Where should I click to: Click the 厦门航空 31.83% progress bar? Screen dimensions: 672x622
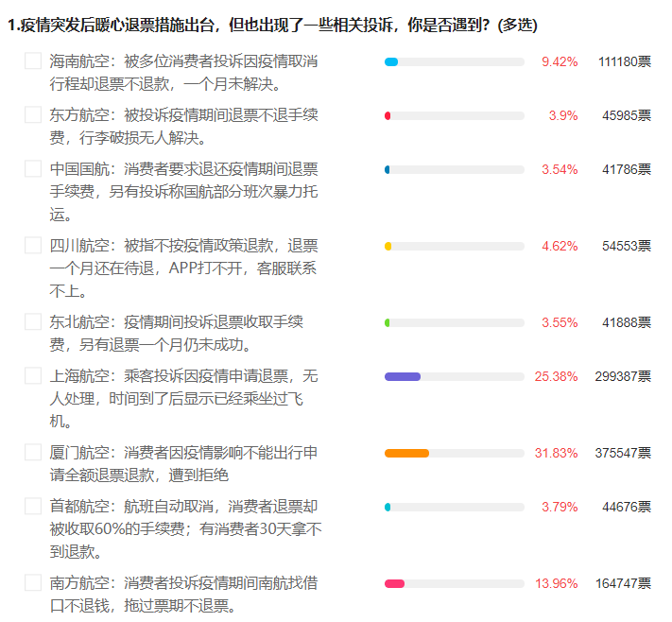click(x=455, y=454)
